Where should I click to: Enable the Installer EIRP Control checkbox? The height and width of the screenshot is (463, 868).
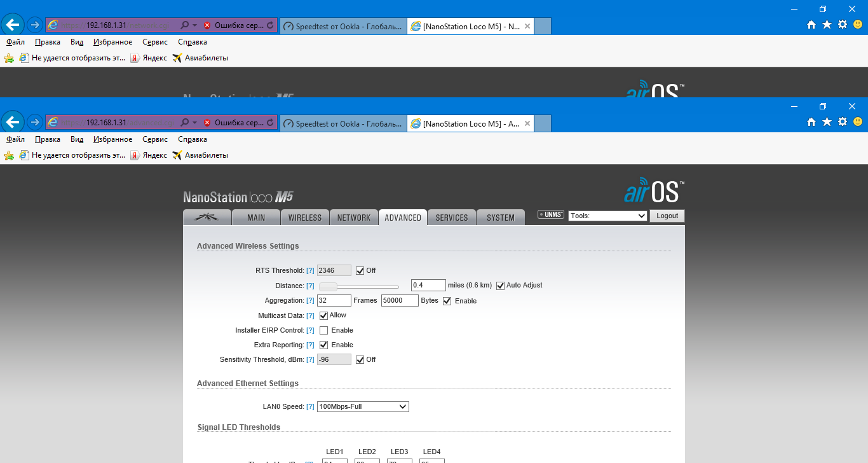coord(323,331)
